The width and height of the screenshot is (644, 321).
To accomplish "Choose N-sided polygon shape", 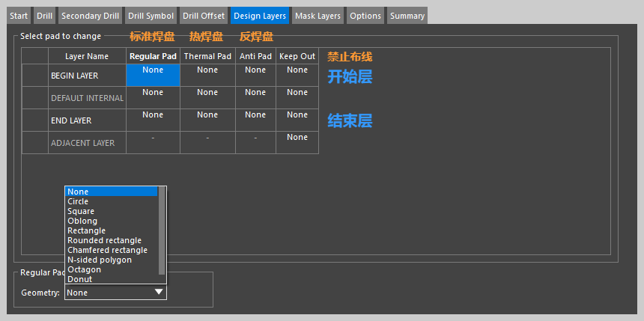I will (x=99, y=260).
